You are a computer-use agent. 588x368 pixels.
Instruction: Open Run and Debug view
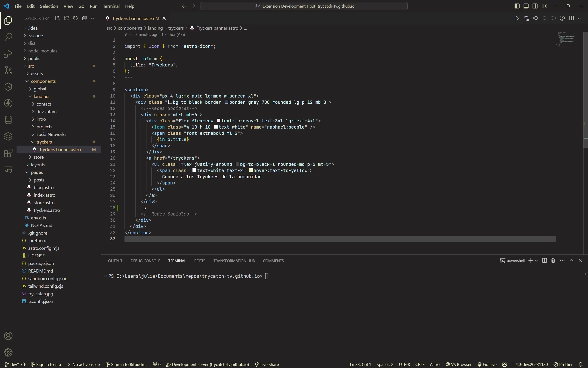tap(8, 54)
